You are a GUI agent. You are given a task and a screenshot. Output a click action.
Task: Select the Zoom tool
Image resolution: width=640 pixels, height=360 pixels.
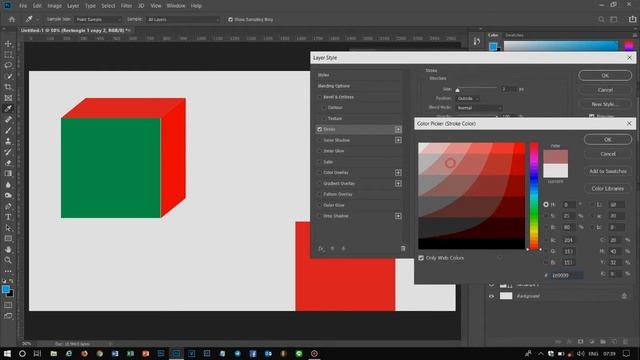(8, 260)
